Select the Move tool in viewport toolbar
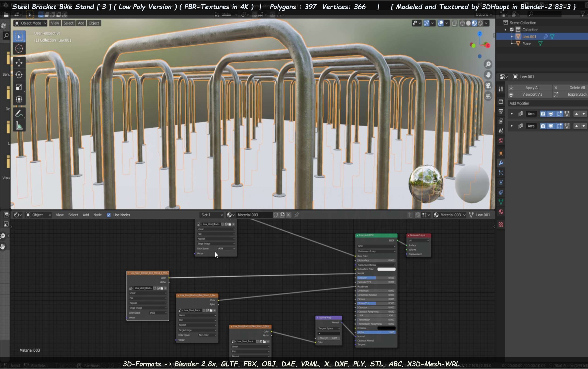The height and width of the screenshot is (369, 588). pyautogui.click(x=19, y=63)
